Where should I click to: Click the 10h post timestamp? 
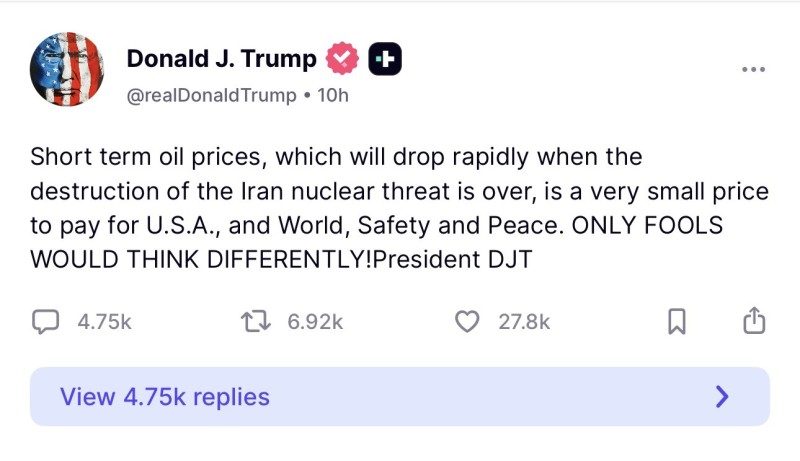(331, 95)
